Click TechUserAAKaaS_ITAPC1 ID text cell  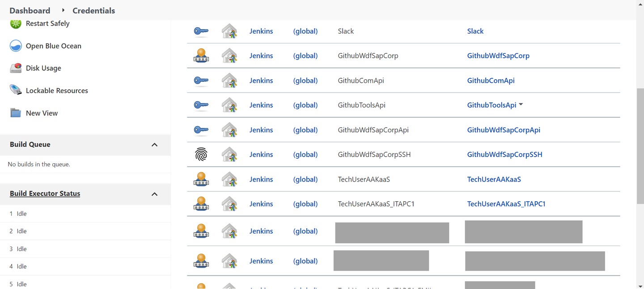(376, 204)
